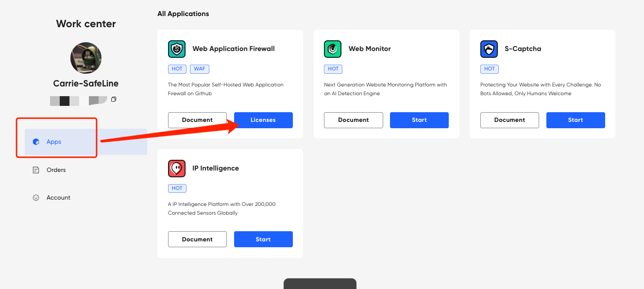This screenshot has height=289, width=644.
Task: Click the Carrie-SafeLine profile avatar
Action: click(86, 58)
